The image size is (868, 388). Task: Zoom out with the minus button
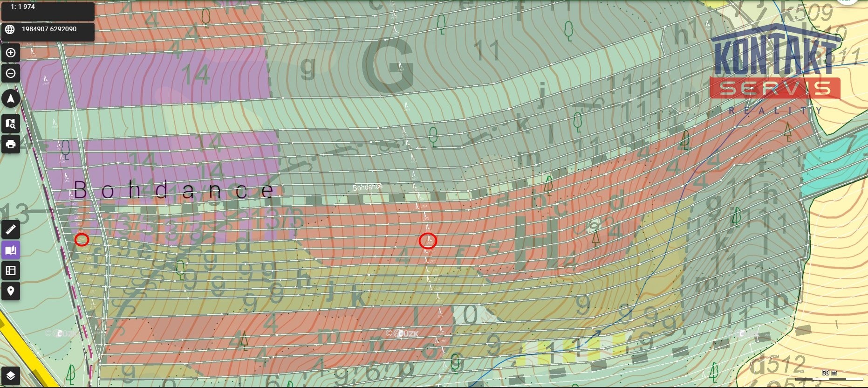pyautogui.click(x=11, y=73)
